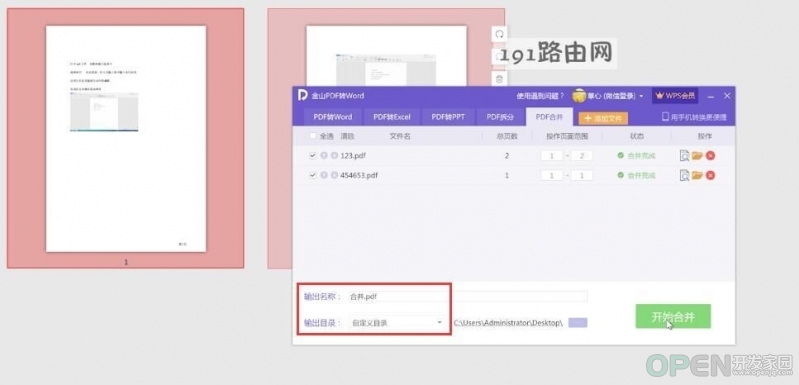The image size is (799, 385).
Task: Click the 输出名称 field containing 合并.pdf
Action: (467, 296)
